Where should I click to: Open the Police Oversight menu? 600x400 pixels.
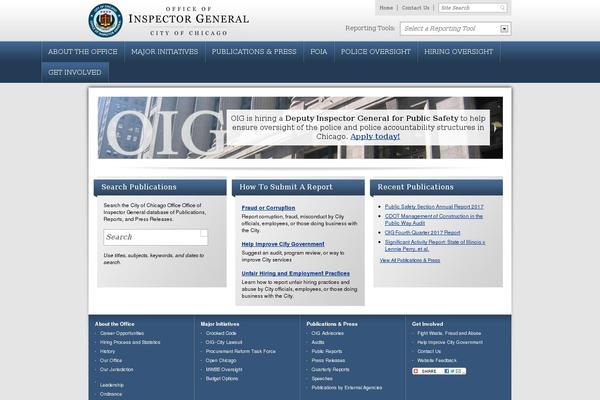click(376, 52)
